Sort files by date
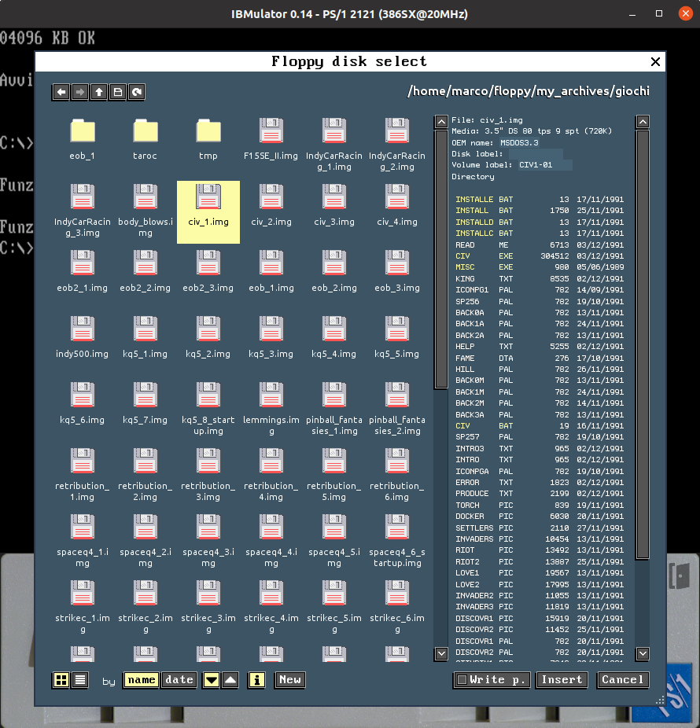 179,680
